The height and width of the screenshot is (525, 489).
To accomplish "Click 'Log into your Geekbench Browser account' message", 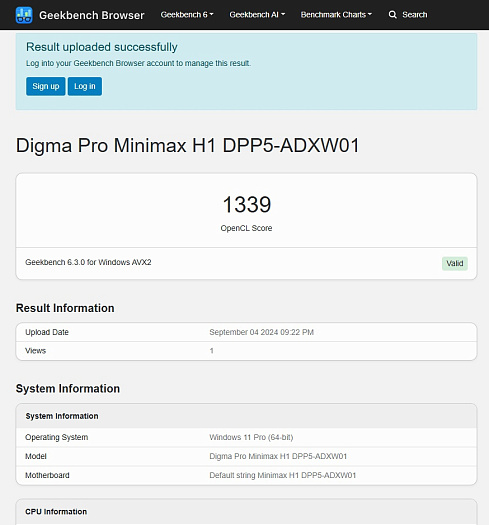I will pyautogui.click(x=138, y=63).
